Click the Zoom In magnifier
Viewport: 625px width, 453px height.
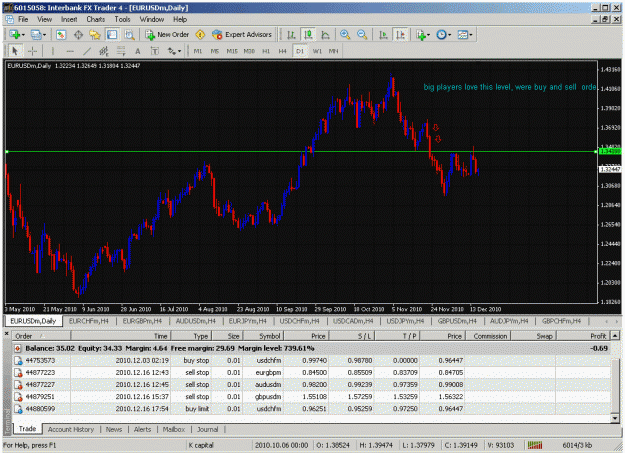tap(345, 35)
